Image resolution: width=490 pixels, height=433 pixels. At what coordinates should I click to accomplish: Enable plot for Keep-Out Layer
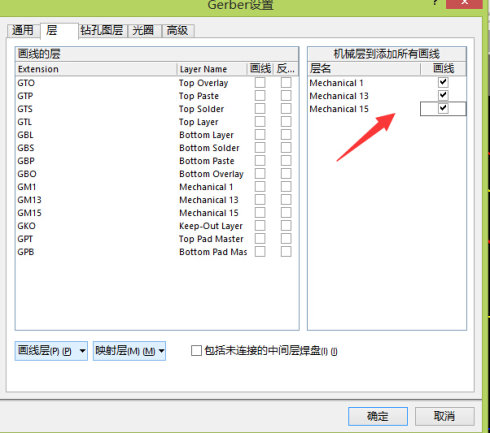pos(260,226)
